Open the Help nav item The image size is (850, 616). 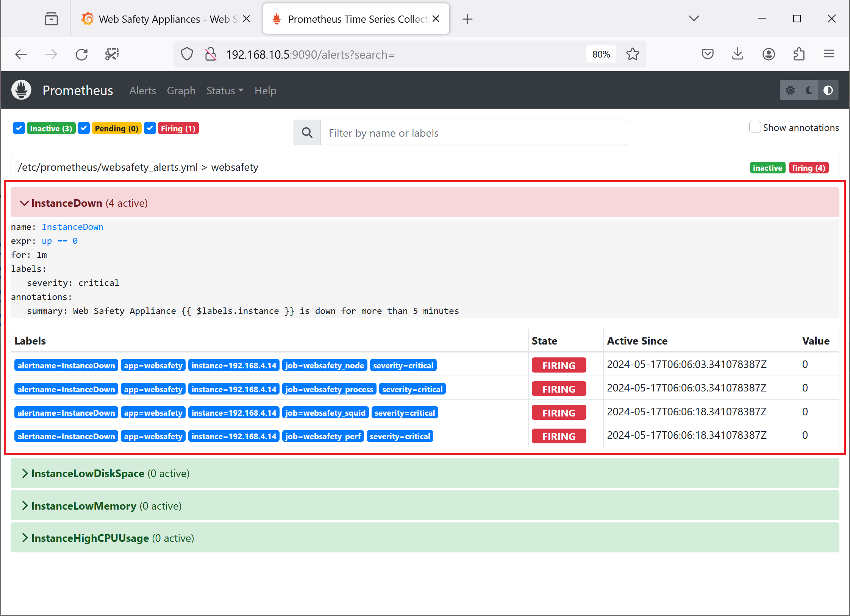265,90
